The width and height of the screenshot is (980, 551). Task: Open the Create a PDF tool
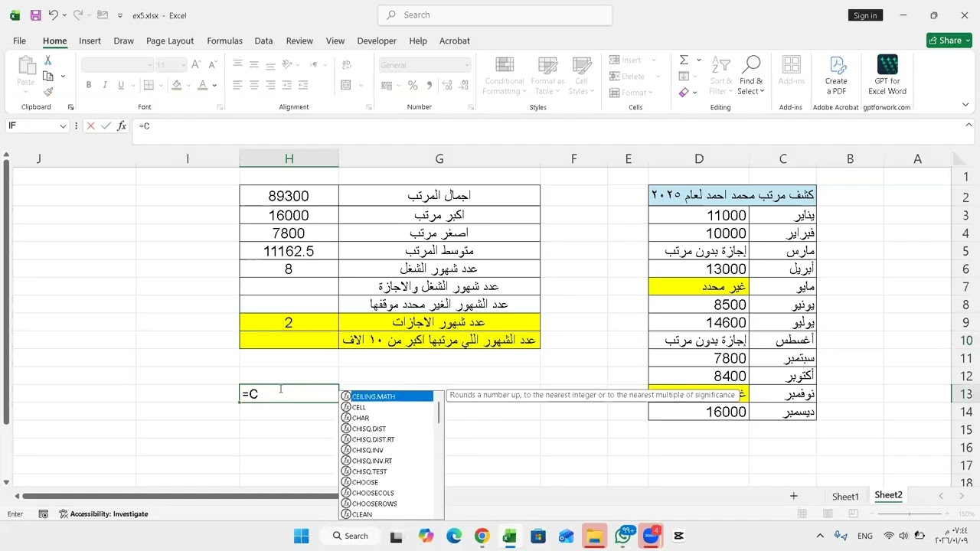click(836, 76)
